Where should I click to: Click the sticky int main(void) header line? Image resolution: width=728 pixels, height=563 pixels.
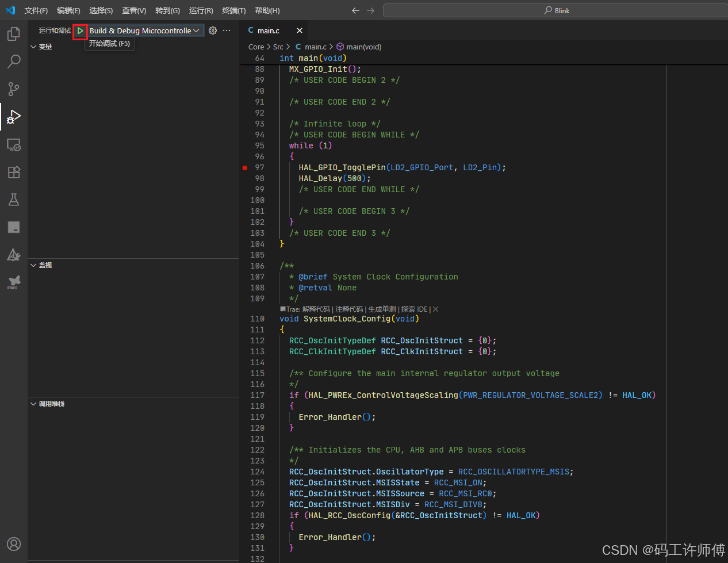313,58
